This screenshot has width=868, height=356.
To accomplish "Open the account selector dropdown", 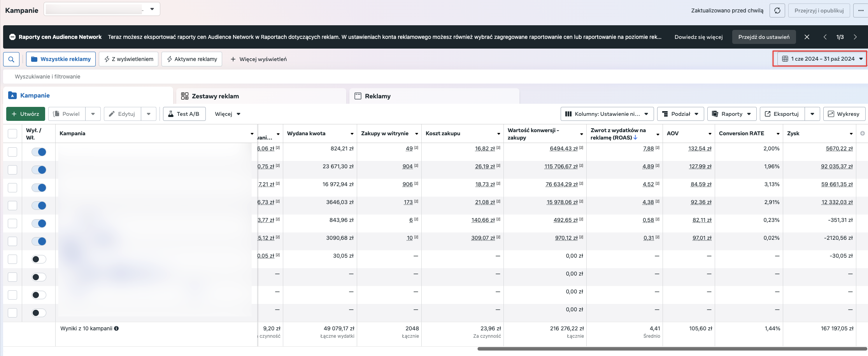I will (102, 9).
